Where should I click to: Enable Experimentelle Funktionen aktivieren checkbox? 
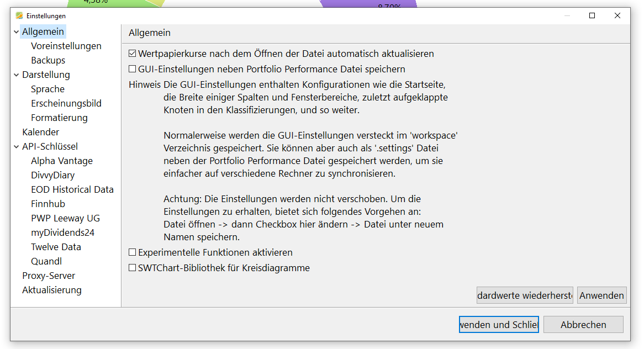coord(132,252)
